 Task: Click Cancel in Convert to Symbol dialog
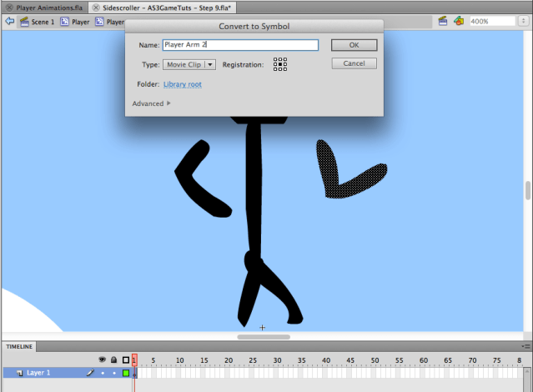click(354, 63)
